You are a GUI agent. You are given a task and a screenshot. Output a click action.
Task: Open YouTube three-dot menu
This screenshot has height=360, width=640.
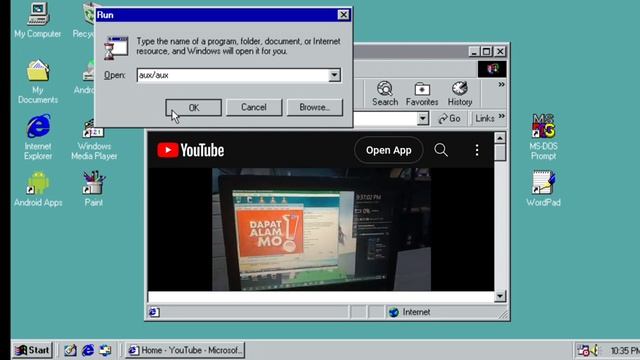pyautogui.click(x=477, y=150)
